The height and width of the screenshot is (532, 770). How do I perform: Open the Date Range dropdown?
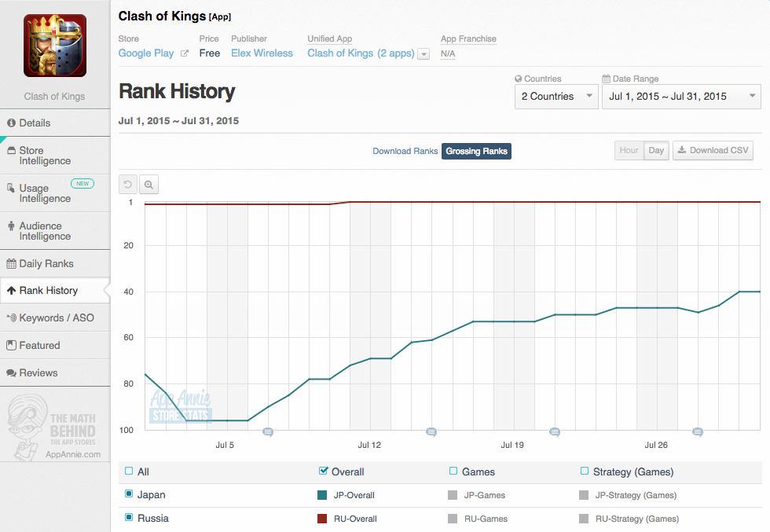(x=682, y=97)
